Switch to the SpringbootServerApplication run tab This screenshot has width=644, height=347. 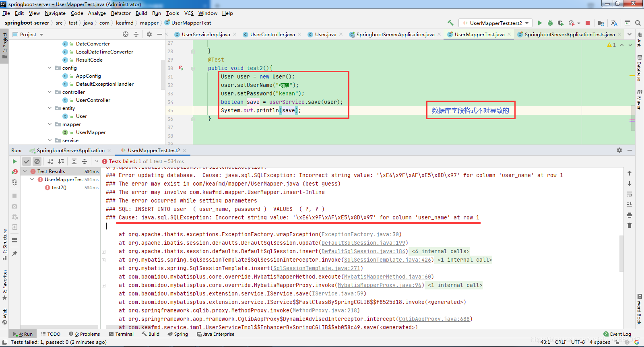pyautogui.click(x=71, y=151)
